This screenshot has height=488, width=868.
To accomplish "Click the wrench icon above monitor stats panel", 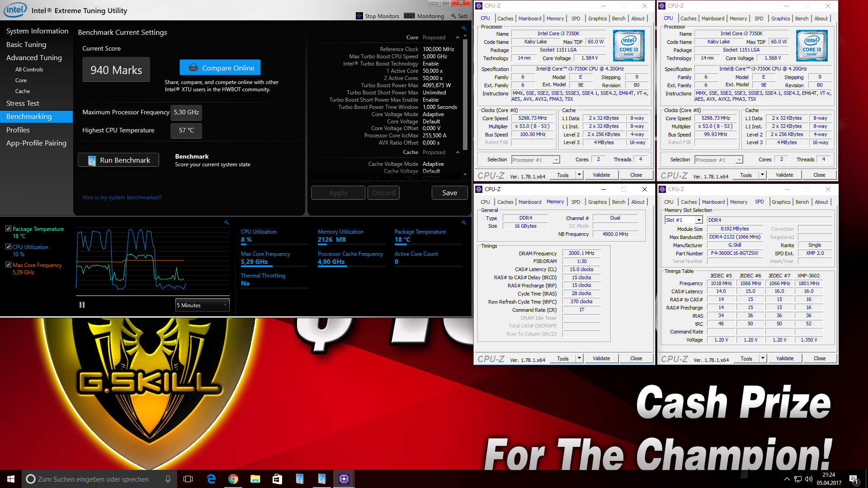I will (463, 222).
